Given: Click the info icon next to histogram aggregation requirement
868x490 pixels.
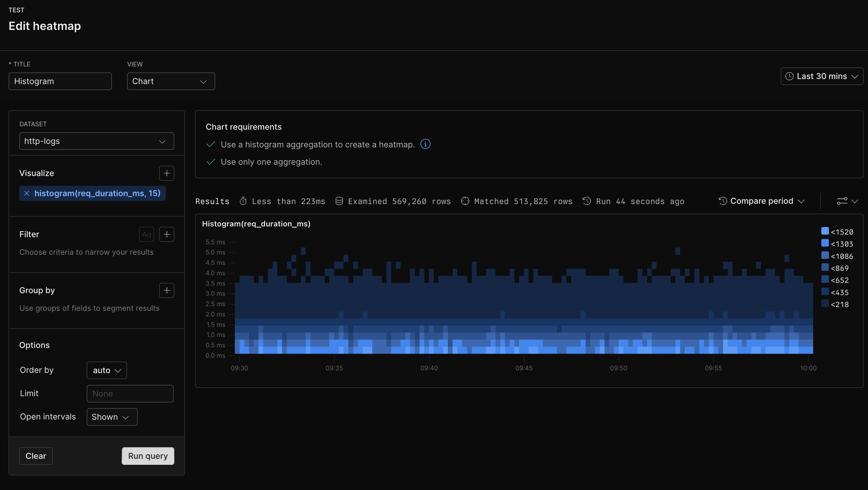Looking at the screenshot, I should click(x=425, y=144).
